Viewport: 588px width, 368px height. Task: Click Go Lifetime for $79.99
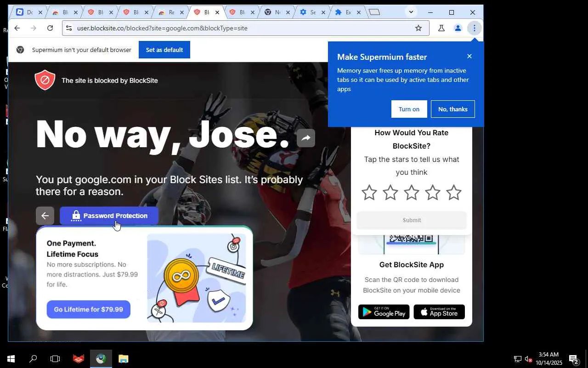[89, 310]
